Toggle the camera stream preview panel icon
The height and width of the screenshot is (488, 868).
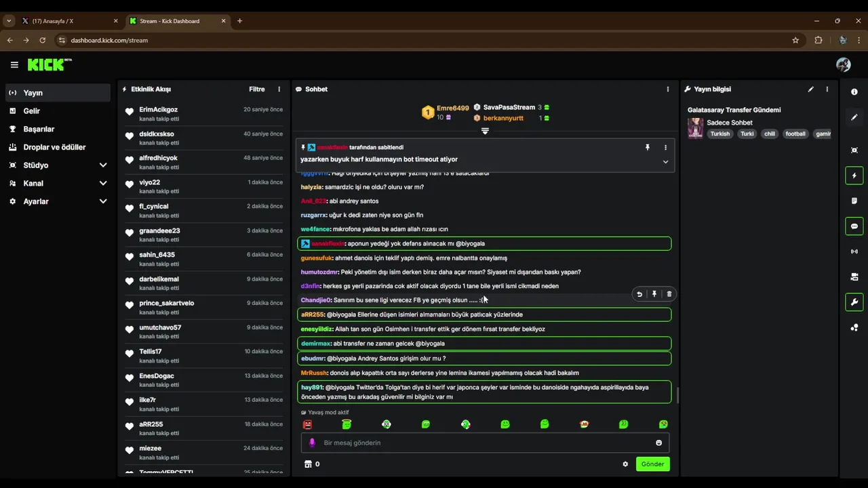(x=854, y=277)
